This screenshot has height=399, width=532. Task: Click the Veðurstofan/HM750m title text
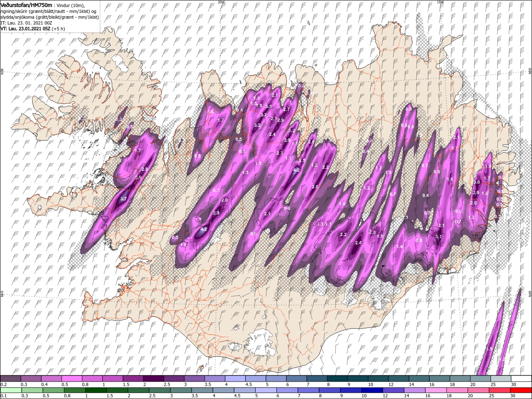26,5
